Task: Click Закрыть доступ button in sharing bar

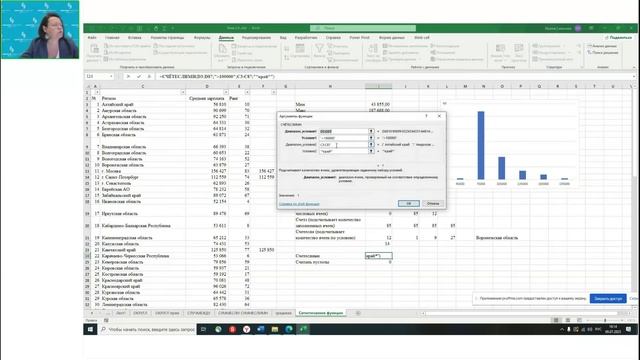Action: pyautogui.click(x=608, y=298)
